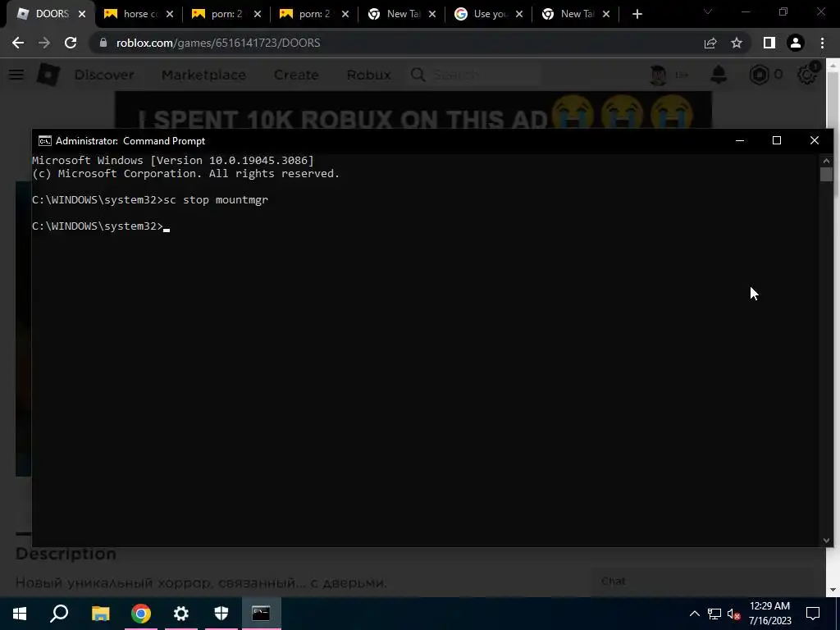Screen dimensions: 840x630
Task: Click the Description heading on Roblox page
Action: [66, 554]
